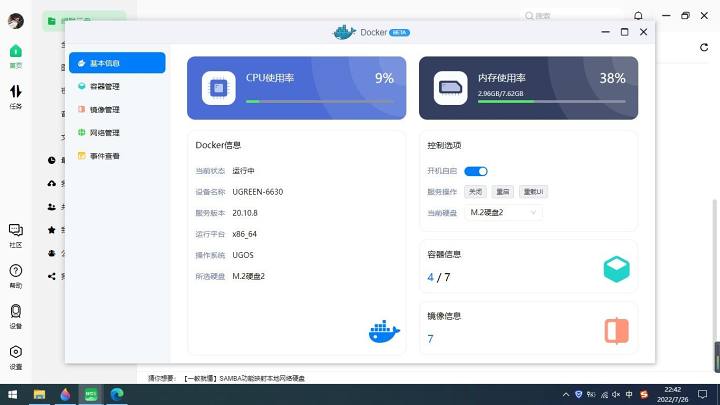Image resolution: width=720 pixels, height=405 pixels.
Task: Open the 基本信息 tab in Docker sidebar
Action: pyautogui.click(x=117, y=63)
